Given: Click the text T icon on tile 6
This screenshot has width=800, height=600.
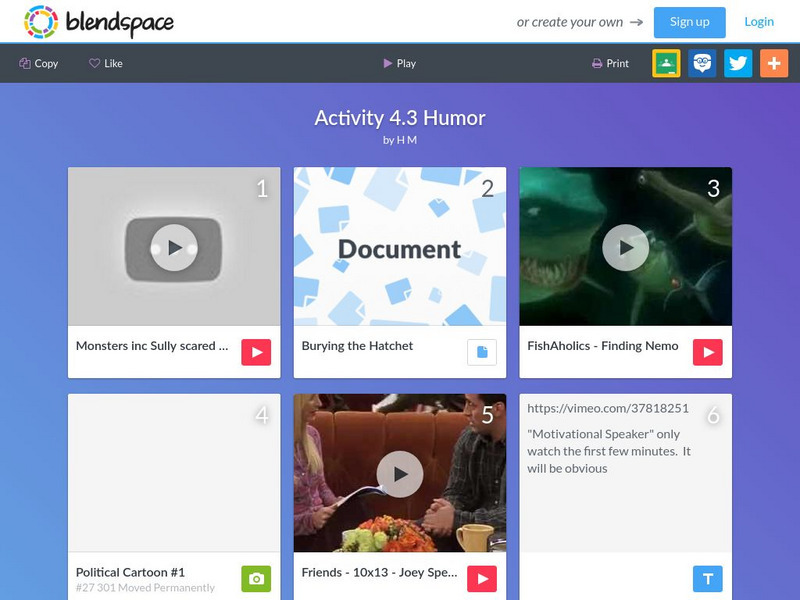Looking at the screenshot, I should point(708,579).
